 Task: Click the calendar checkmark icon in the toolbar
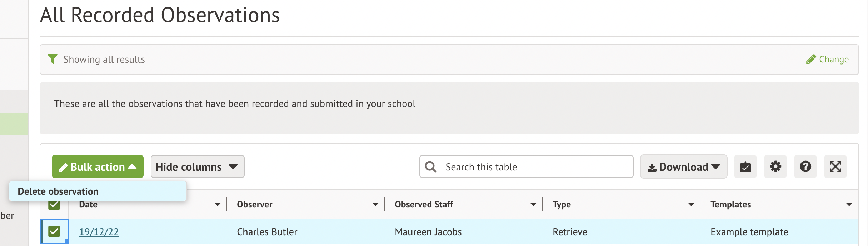(745, 166)
